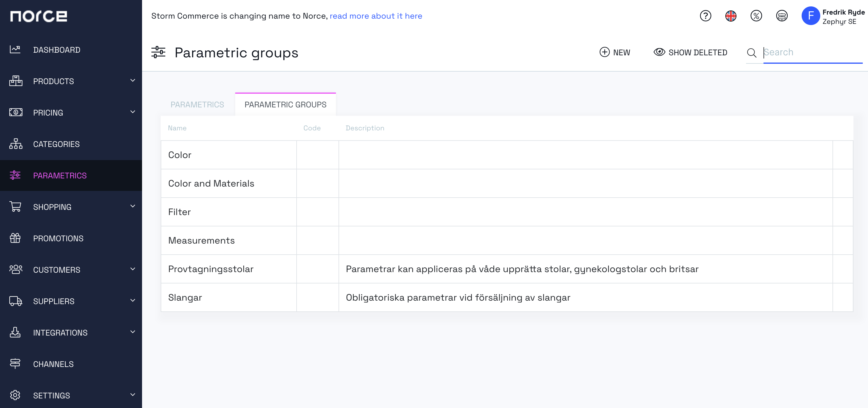Image resolution: width=868 pixels, height=408 pixels.
Task: Click the help question mark icon
Action: pos(706,15)
